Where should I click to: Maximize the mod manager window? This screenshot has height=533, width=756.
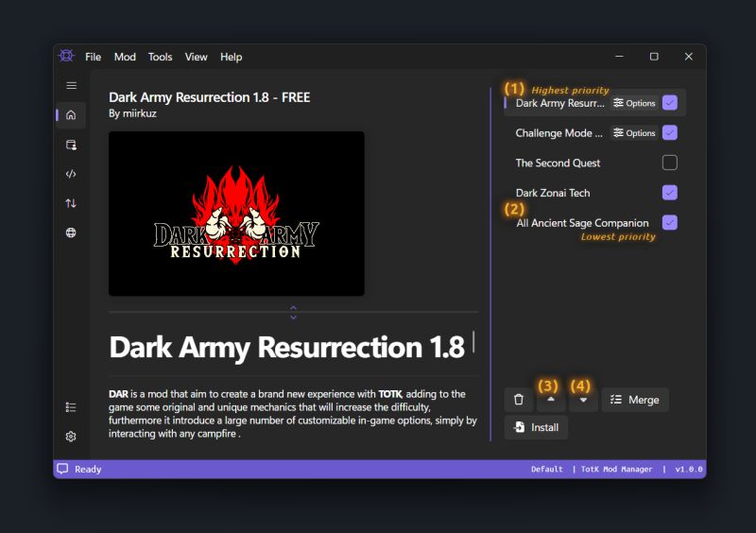tap(654, 57)
